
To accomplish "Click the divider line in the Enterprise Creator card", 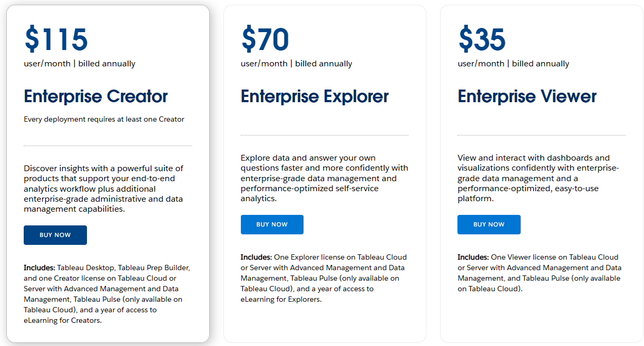I will 108,145.
